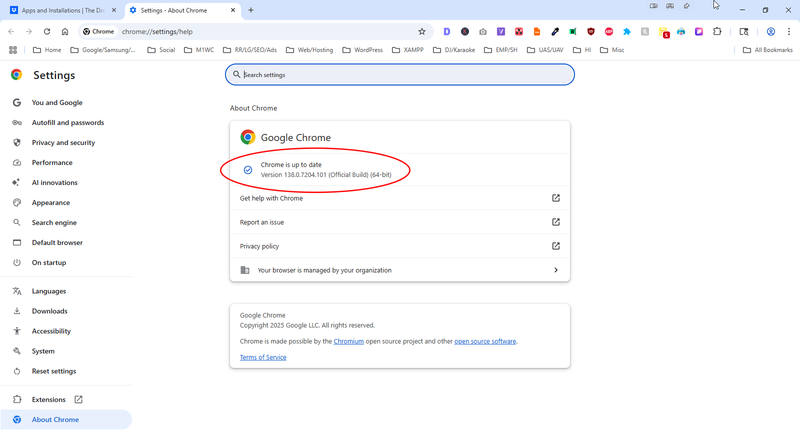Screen dimensions: 800x435
Task: Expand browser managed by organization row
Action: click(x=399, y=270)
